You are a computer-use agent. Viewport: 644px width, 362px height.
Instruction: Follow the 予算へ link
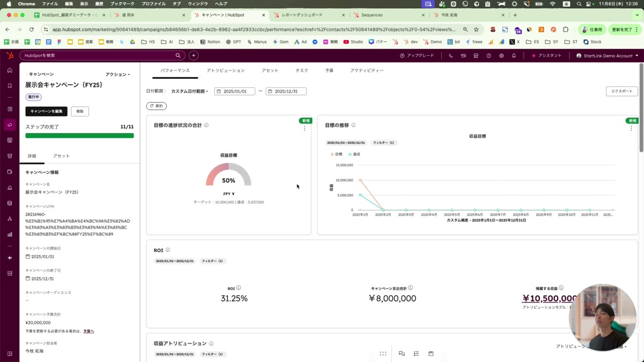[x=89, y=331]
